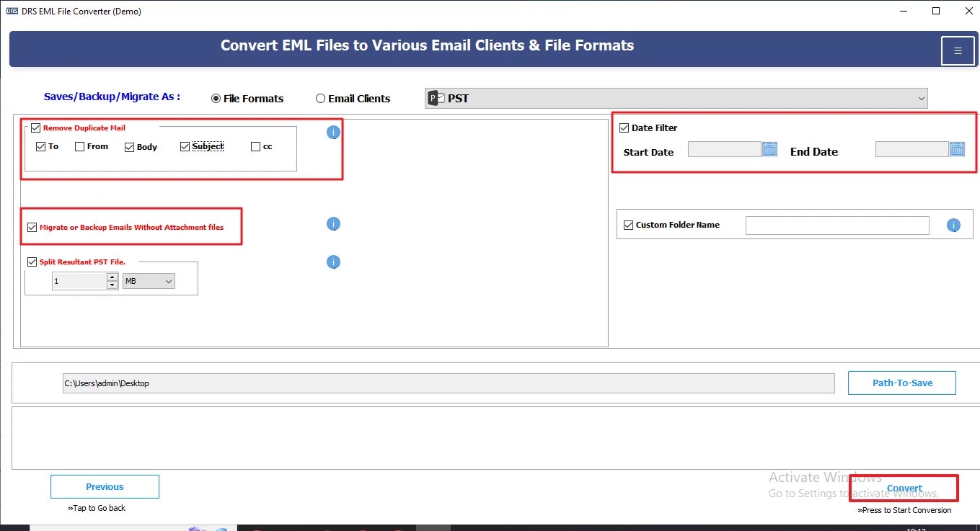
Task: Open the hamburger menu in the header
Action: coord(958,50)
